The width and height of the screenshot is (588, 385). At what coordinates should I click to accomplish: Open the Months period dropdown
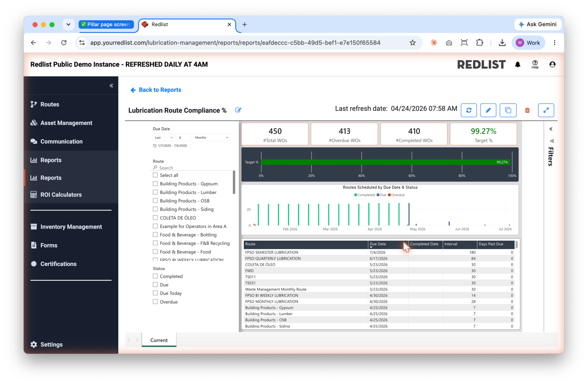coord(211,137)
